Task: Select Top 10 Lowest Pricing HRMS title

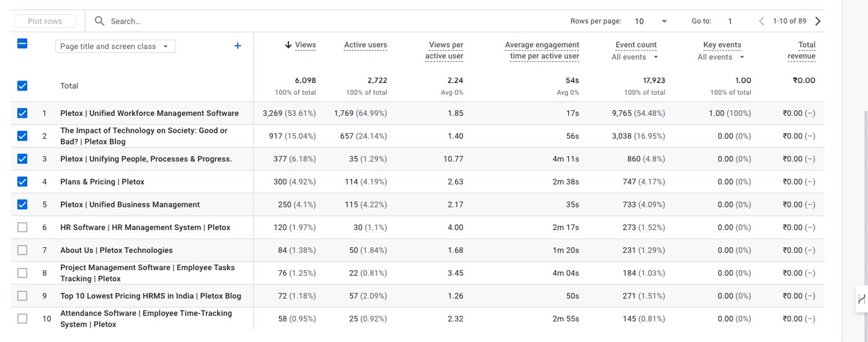Action: pos(151,296)
